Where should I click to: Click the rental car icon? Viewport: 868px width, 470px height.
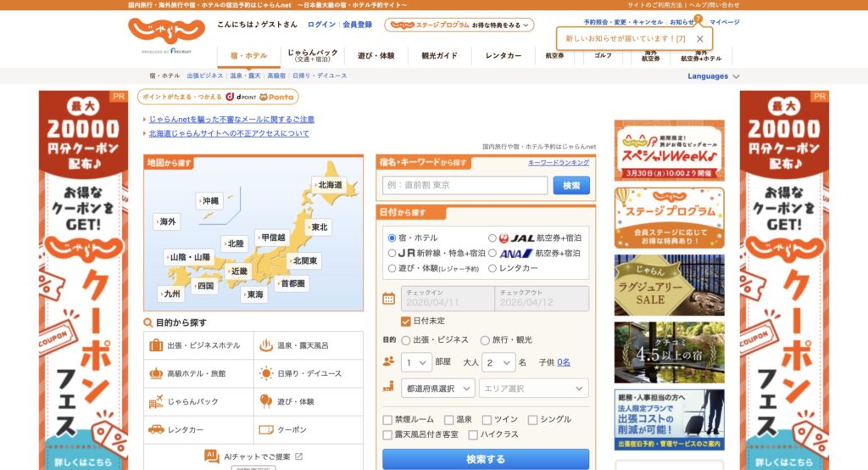(x=156, y=429)
